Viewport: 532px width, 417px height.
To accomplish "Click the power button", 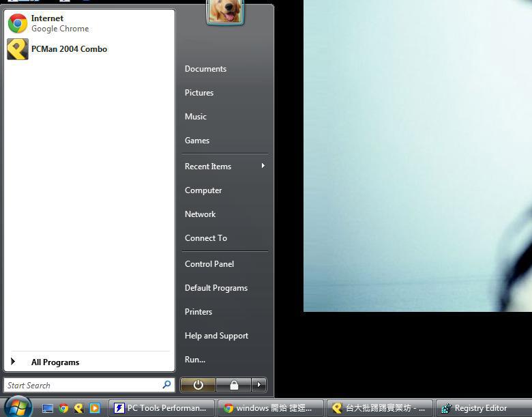I will (198, 385).
